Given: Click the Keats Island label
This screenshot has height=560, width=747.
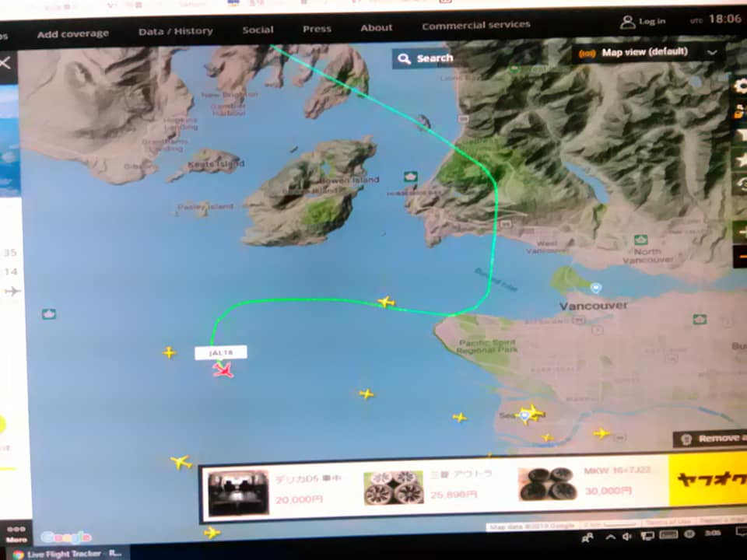Looking at the screenshot, I should [216, 164].
